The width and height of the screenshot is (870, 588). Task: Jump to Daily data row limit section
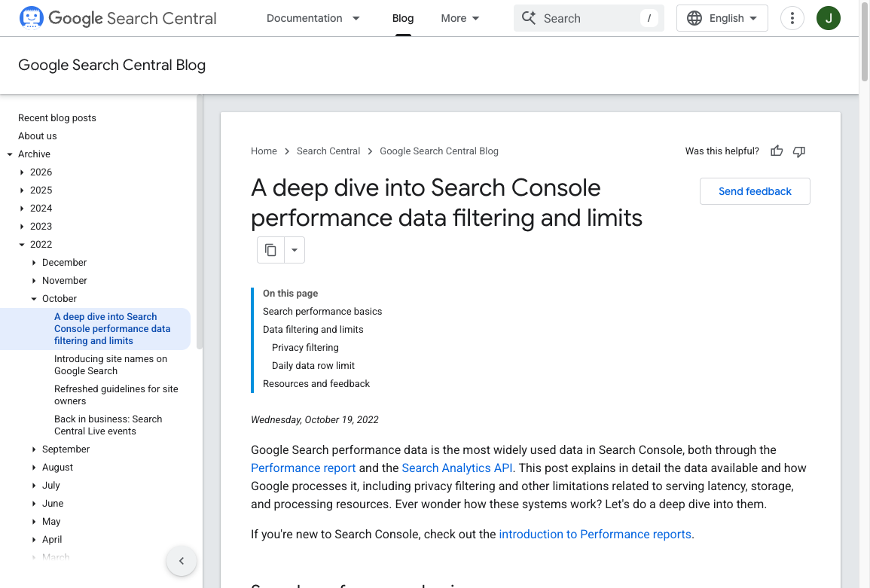click(313, 366)
